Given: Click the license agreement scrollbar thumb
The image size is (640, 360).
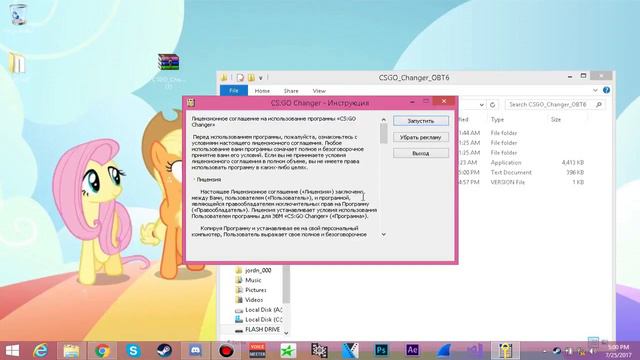Looking at the screenshot, I should (x=383, y=133).
